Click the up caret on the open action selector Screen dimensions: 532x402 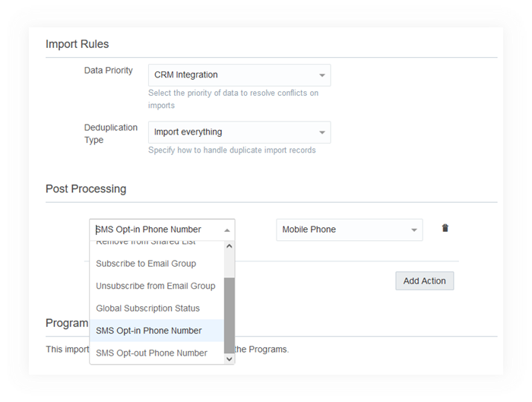pos(226,229)
